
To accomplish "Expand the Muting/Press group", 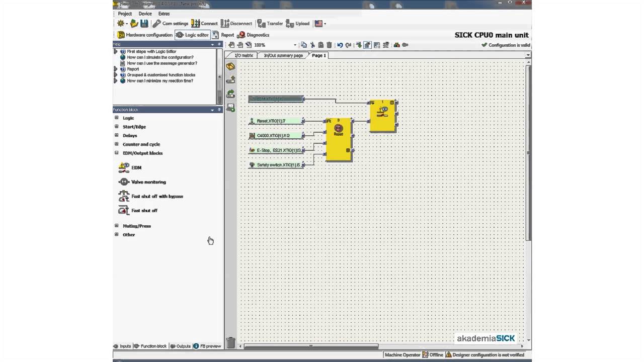I will click(116, 226).
